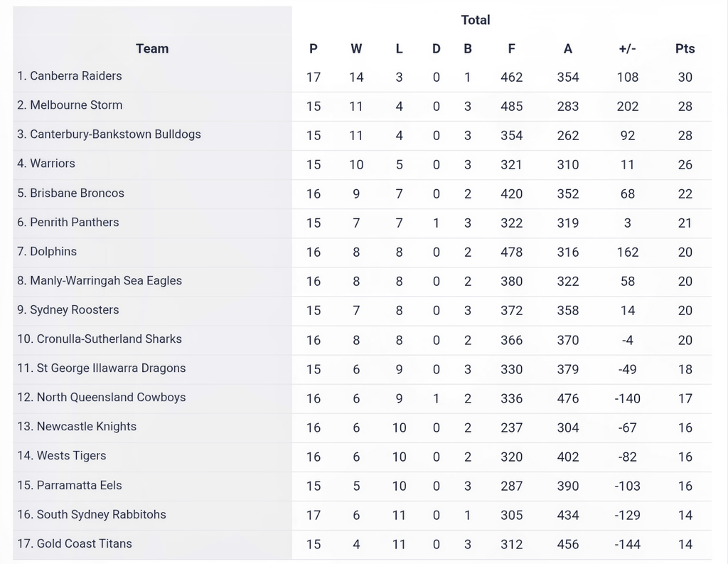The image size is (728, 564).
Task: Click the Team column header
Action: tap(152, 49)
